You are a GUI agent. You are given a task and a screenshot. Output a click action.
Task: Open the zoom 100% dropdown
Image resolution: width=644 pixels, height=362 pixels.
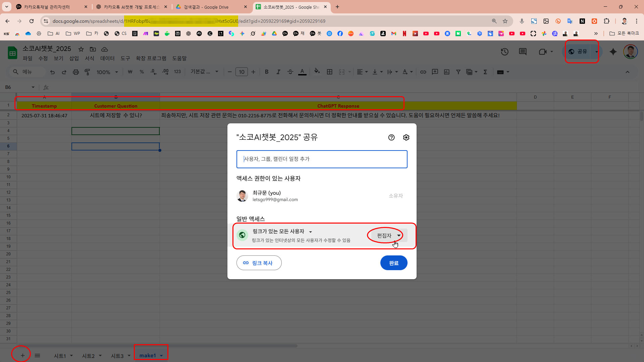(107, 72)
